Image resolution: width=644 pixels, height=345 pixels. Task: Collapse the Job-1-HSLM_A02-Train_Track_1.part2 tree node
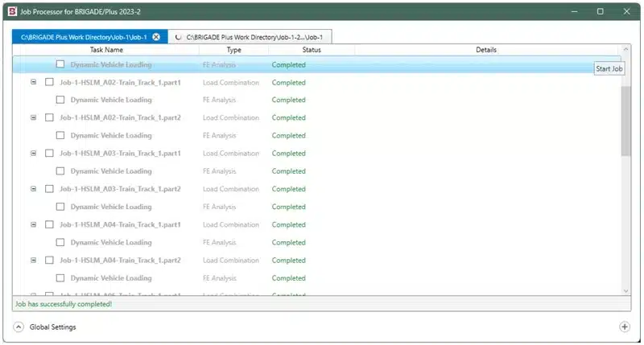33,117
